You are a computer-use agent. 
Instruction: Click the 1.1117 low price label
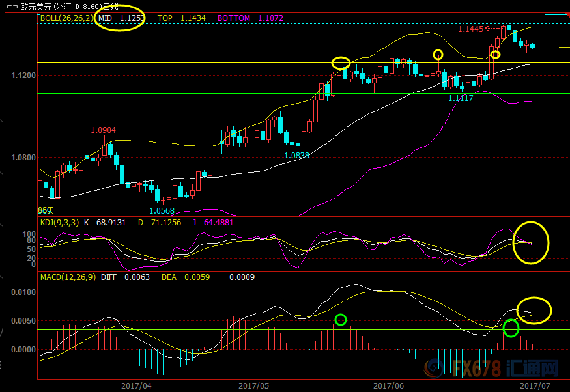[x=461, y=98]
